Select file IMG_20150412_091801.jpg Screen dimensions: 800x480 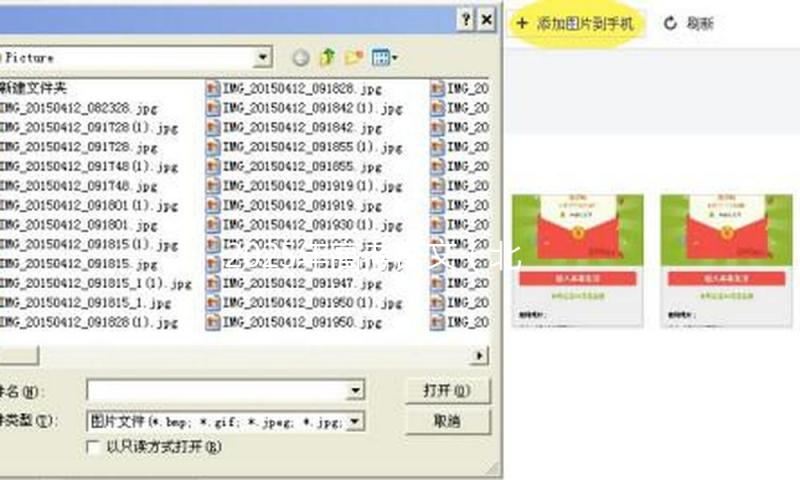78,224
